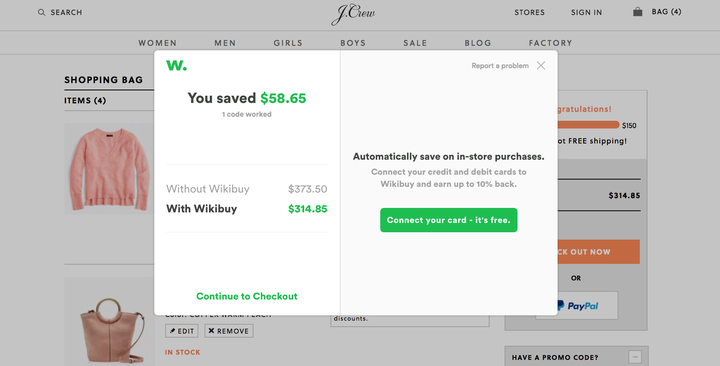The width and height of the screenshot is (720, 366).
Task: Click the free shipping progress bar
Action: (x=589, y=125)
